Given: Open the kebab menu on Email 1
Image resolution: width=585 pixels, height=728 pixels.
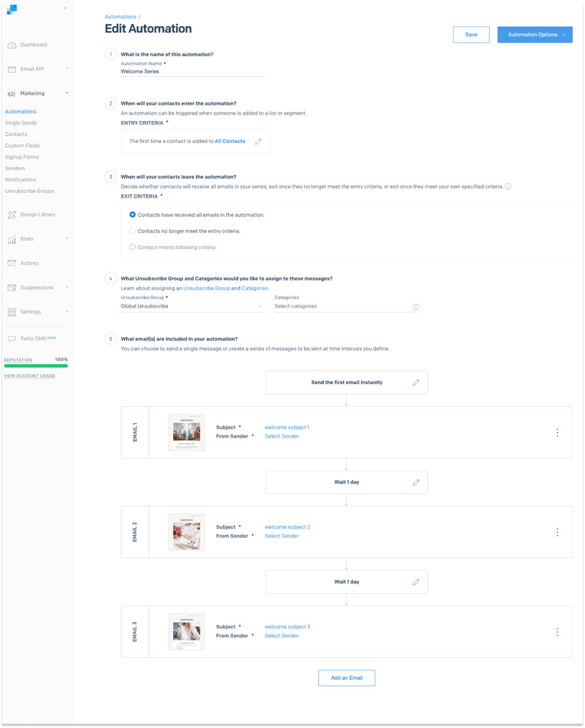Looking at the screenshot, I should click(557, 432).
